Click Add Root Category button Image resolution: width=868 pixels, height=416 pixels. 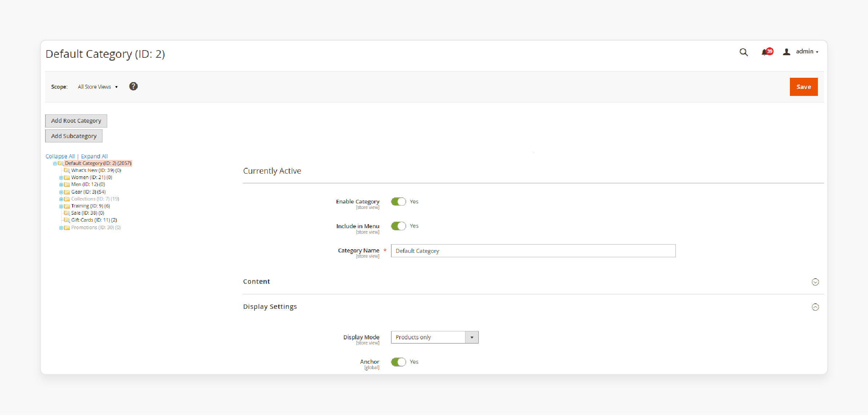76,121
